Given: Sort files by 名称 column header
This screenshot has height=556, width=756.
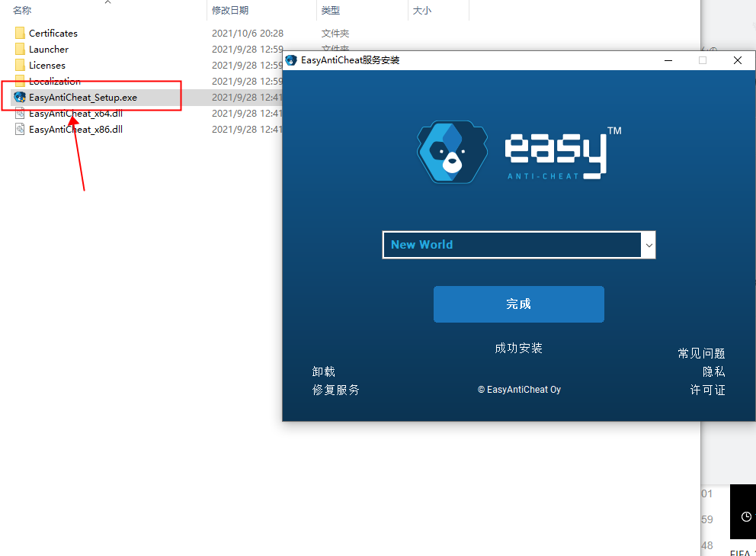Looking at the screenshot, I should click(x=22, y=10).
